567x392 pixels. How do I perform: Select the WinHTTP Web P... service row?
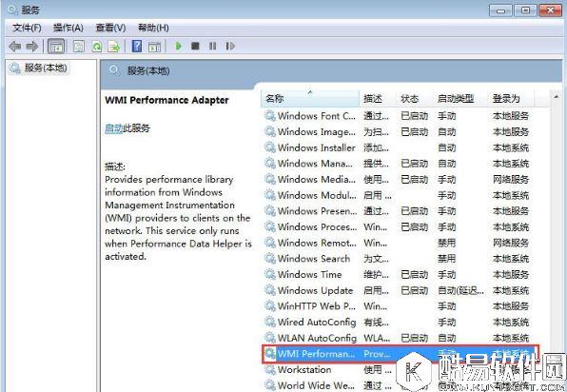(x=398, y=306)
